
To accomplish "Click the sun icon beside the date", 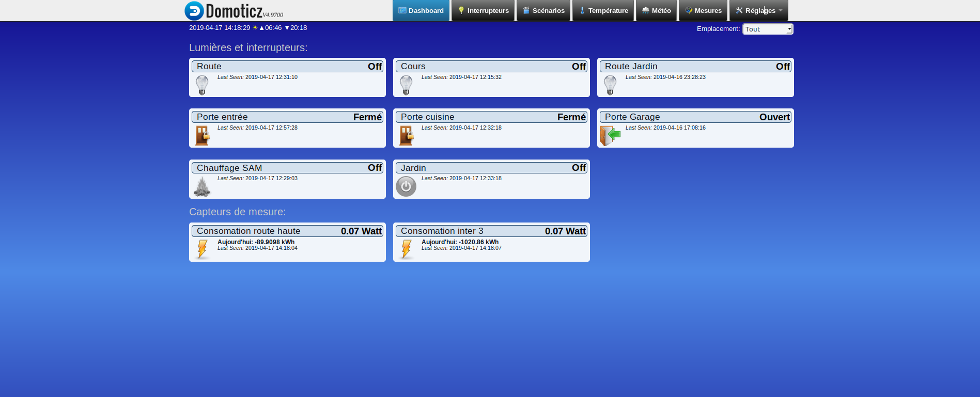I will click(x=255, y=28).
